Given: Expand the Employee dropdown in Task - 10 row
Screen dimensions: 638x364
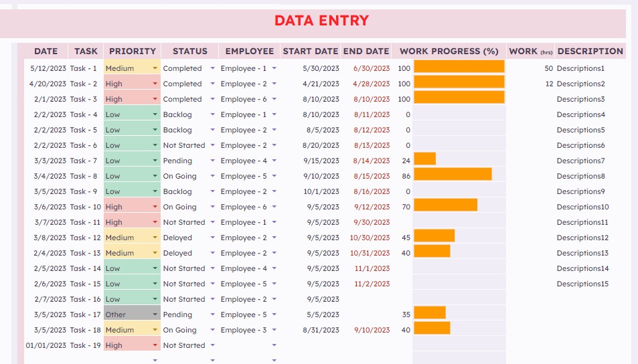Looking at the screenshot, I should tap(274, 207).
